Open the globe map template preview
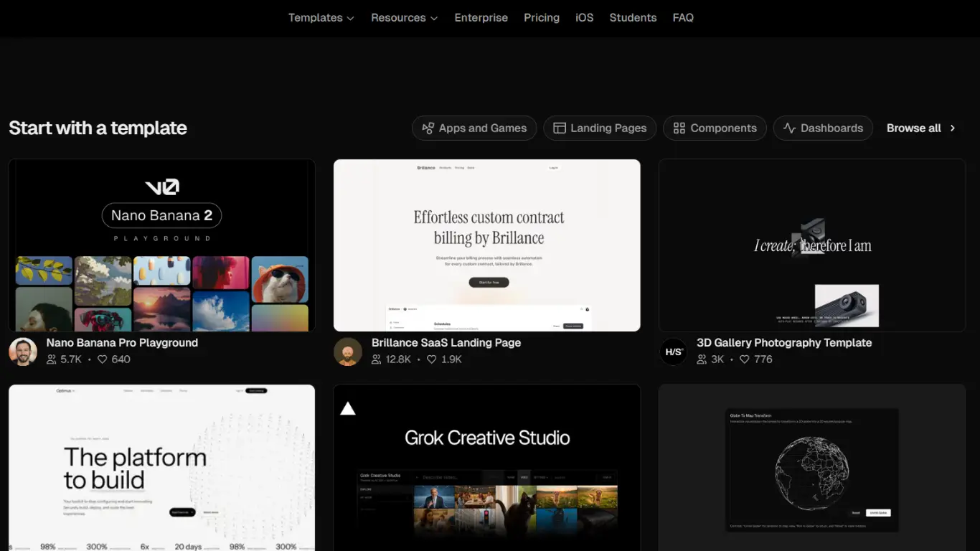The height and width of the screenshot is (551, 980). [812, 468]
